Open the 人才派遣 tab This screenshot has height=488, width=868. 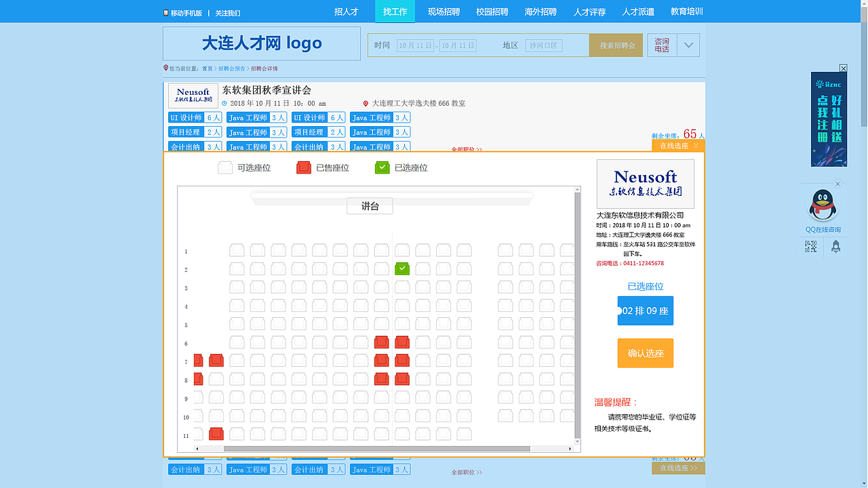(638, 12)
